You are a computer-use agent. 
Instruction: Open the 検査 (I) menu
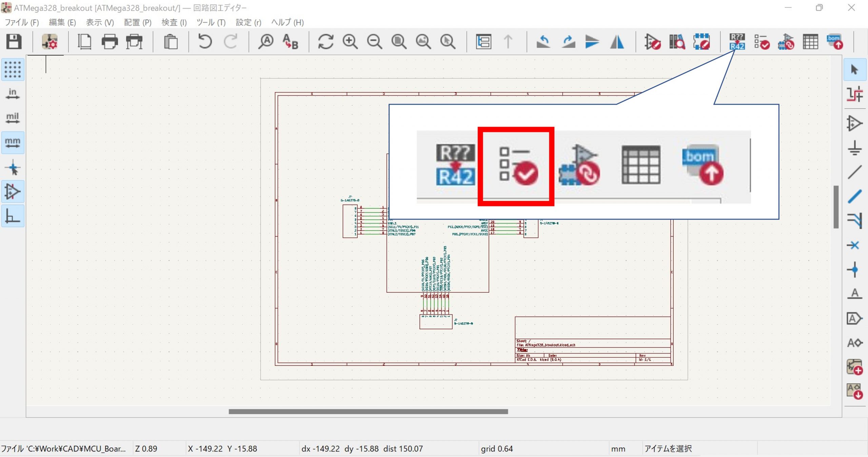(x=174, y=22)
